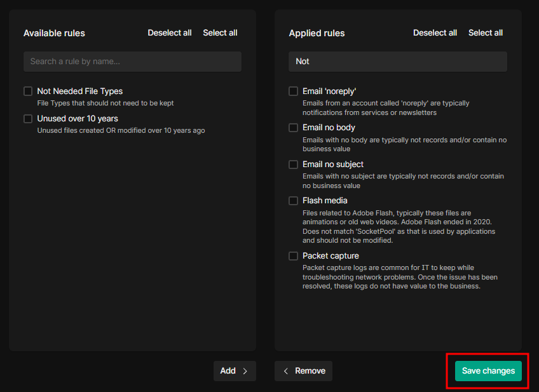Click the Applied rules search field containing 'Not'
Screen dimensions: 539x392
(397, 62)
